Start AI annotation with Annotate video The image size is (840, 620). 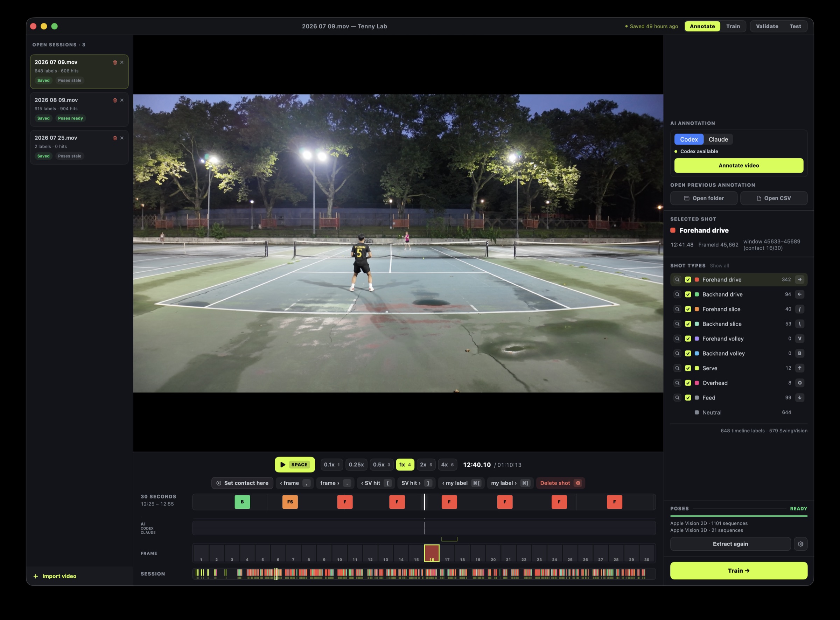point(739,166)
